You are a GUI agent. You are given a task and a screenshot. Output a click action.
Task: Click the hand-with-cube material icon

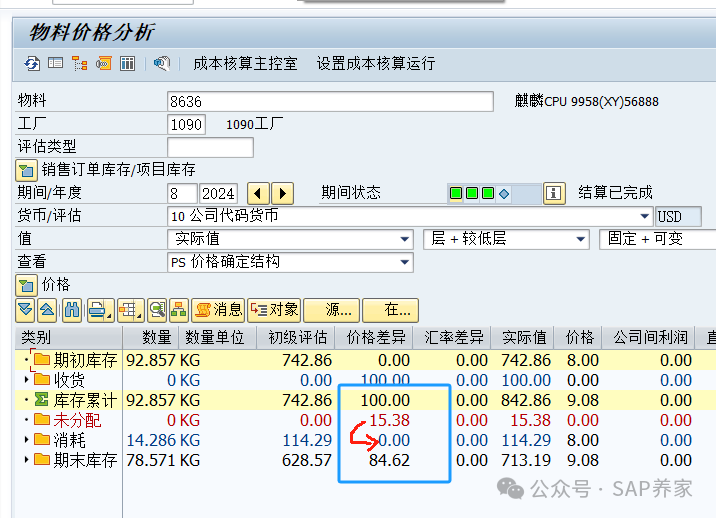[162, 63]
